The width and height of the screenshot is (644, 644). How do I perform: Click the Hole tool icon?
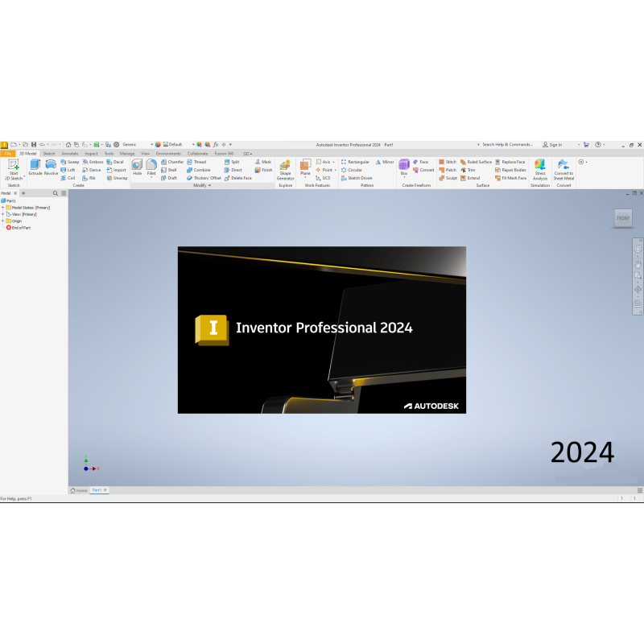(x=137, y=167)
